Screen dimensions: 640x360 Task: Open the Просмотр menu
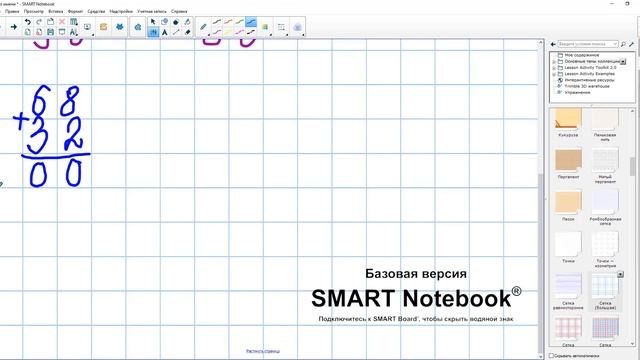coord(33,11)
